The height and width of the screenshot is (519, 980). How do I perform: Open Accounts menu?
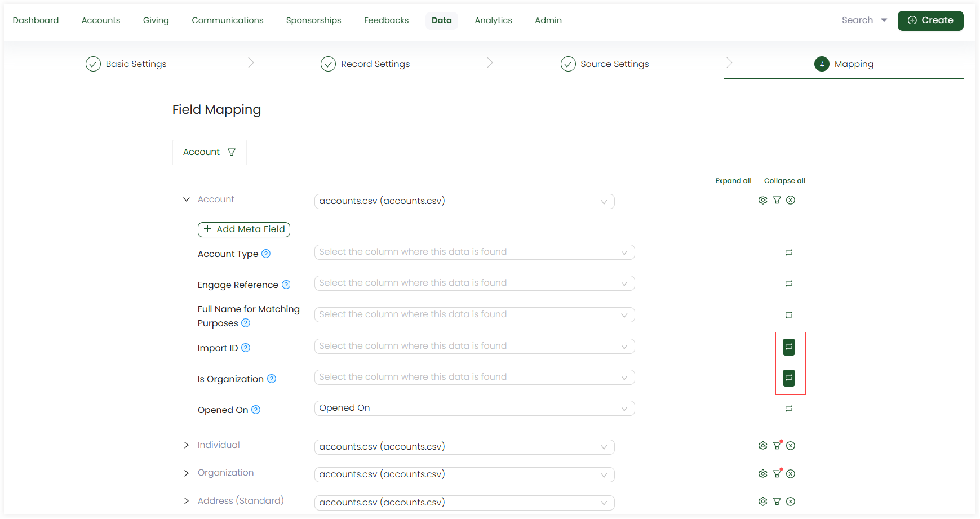click(101, 20)
